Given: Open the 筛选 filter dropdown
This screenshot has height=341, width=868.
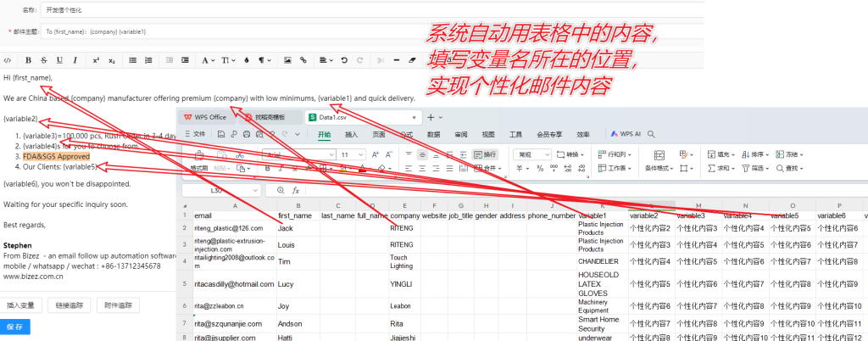Looking at the screenshot, I should point(756,168).
